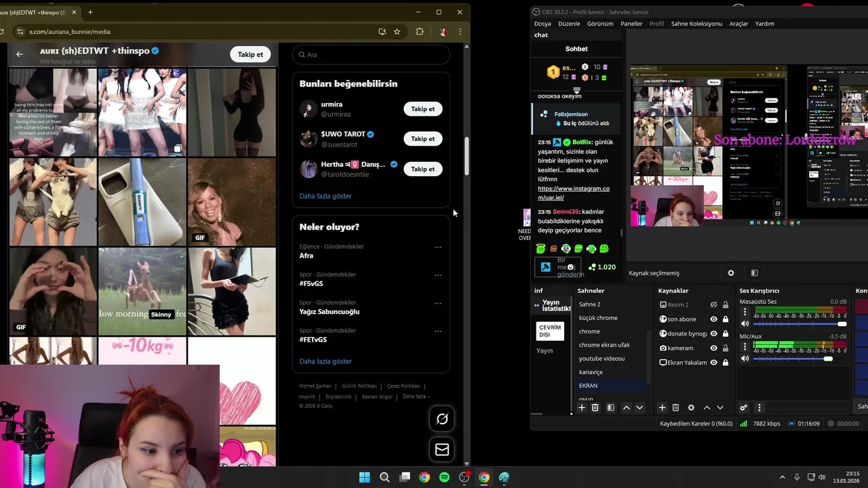Mute Masaüstü Ses speaker icon
The height and width of the screenshot is (488, 868).
pyautogui.click(x=745, y=324)
